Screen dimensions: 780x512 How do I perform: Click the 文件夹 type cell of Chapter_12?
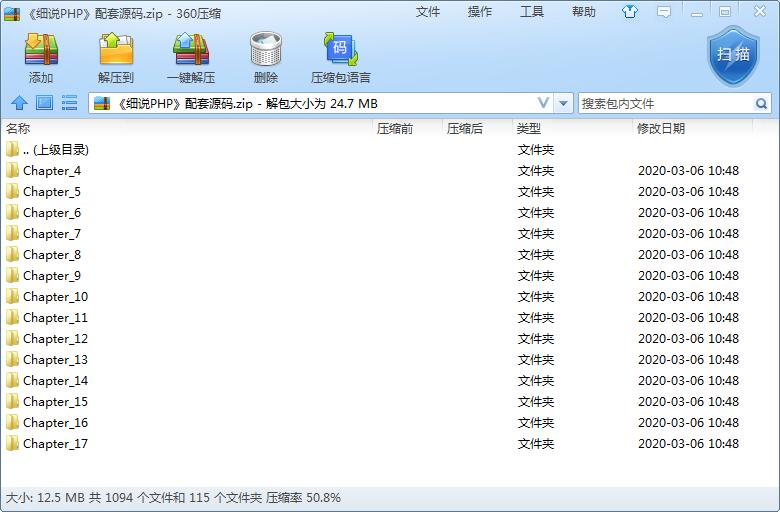536,338
